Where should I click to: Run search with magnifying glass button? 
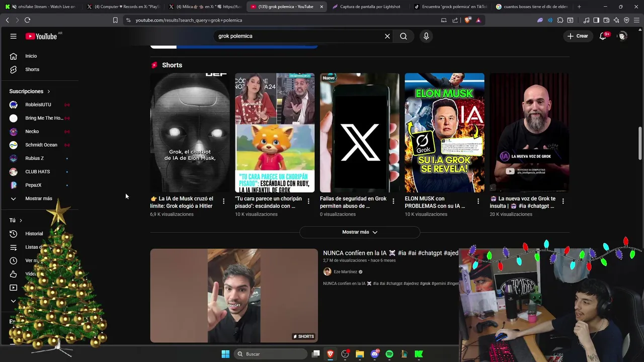(x=404, y=36)
